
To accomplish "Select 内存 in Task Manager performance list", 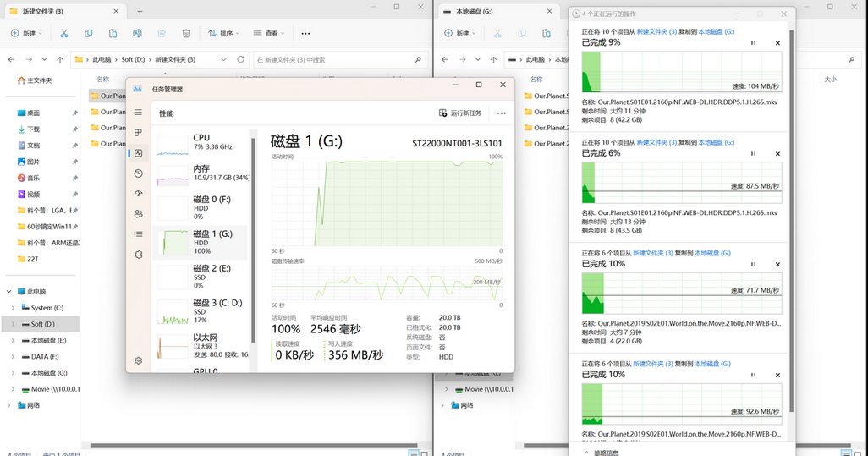I will tap(202, 175).
